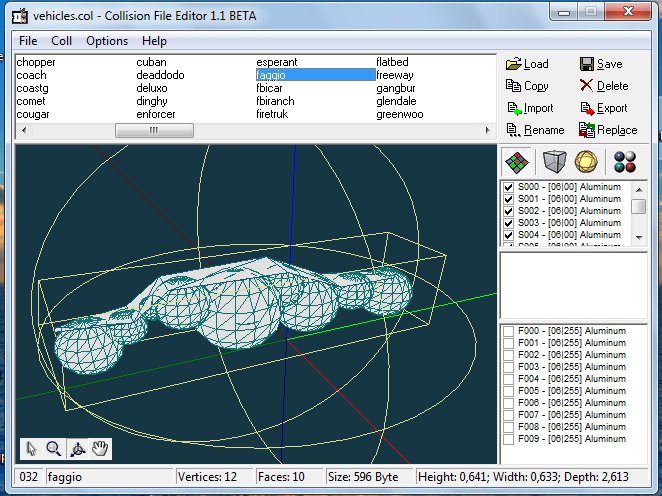This screenshot has height=496, width=662.
Task: Select cuban in the model list
Action: (x=151, y=62)
